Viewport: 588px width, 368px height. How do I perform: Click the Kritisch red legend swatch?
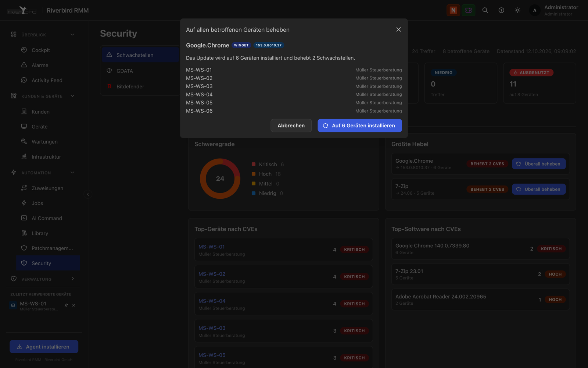point(254,164)
